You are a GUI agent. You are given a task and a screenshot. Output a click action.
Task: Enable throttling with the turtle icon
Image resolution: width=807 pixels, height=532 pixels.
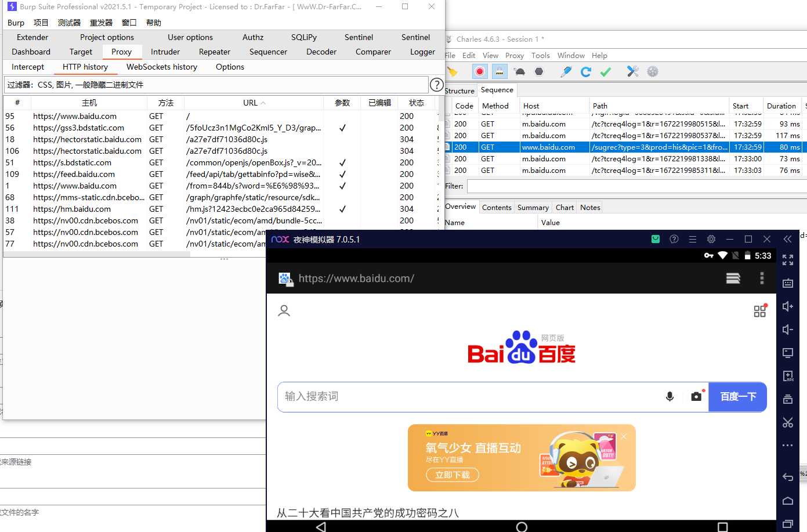point(519,71)
